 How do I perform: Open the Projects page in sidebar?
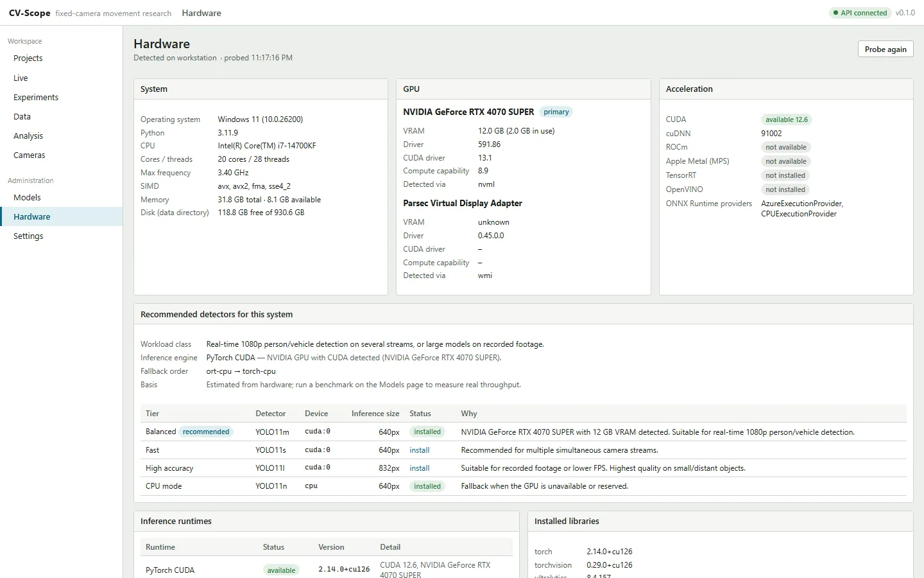(x=61, y=58)
